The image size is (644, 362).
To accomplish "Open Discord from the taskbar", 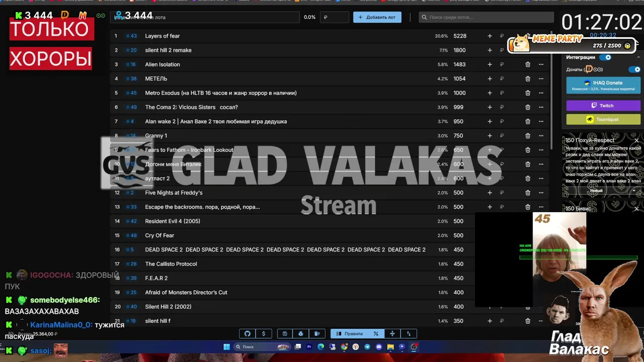I will pyautogui.click(x=379, y=347).
